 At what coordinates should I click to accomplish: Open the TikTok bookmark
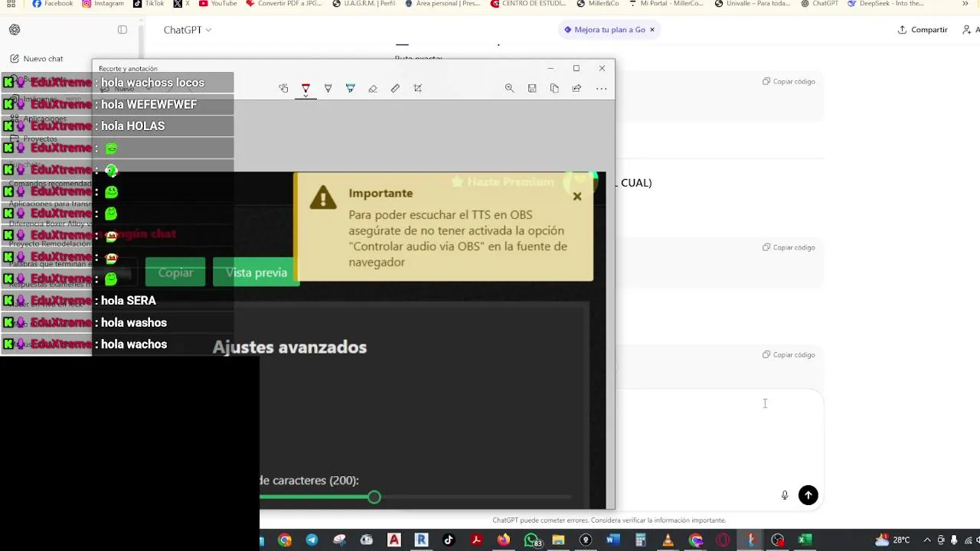click(149, 4)
